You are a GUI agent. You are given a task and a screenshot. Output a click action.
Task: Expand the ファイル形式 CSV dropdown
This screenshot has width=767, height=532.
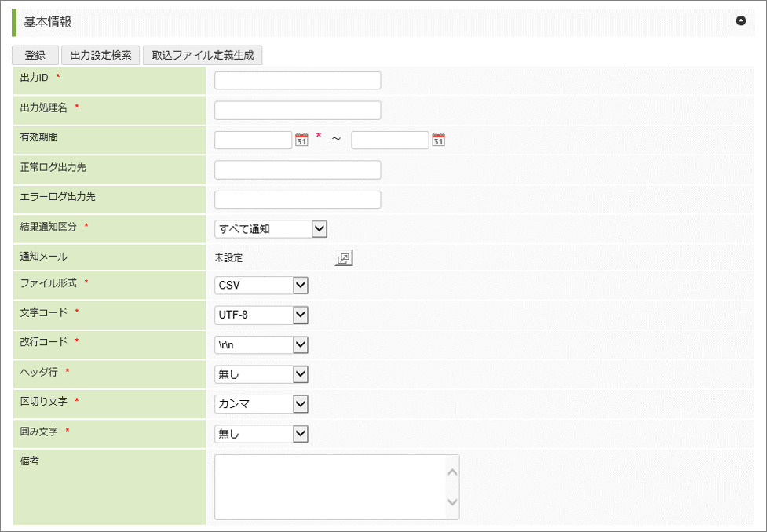click(261, 286)
